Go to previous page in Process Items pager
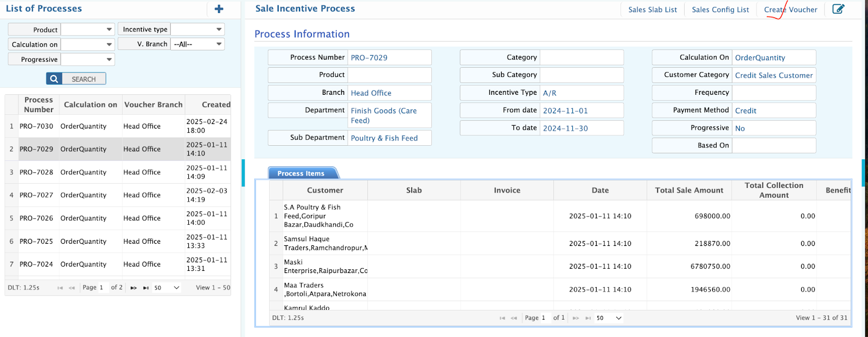Image resolution: width=868 pixels, height=337 pixels. tap(514, 318)
